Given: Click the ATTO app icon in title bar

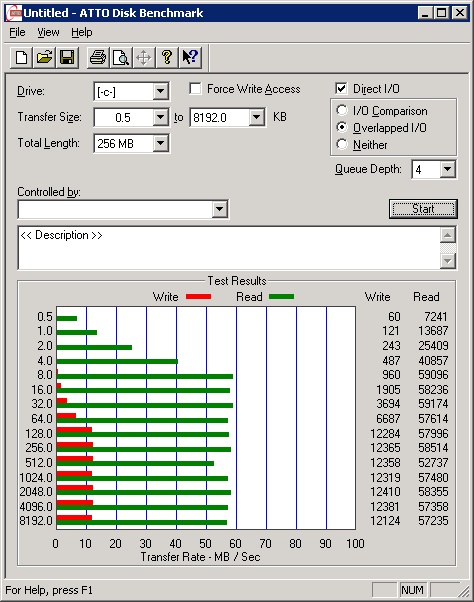Looking at the screenshot, I should 14,13.
